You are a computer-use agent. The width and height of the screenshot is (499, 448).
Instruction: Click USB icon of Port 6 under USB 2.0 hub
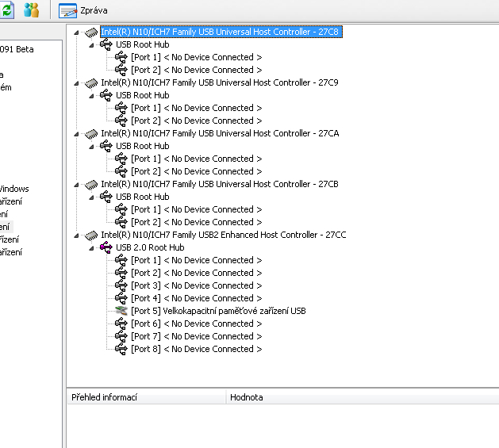(x=121, y=324)
